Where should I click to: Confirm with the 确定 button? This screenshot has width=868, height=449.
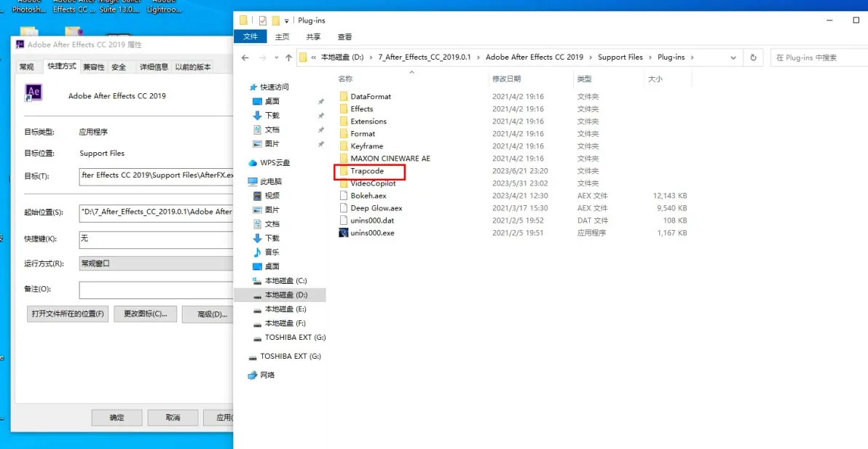point(117,418)
